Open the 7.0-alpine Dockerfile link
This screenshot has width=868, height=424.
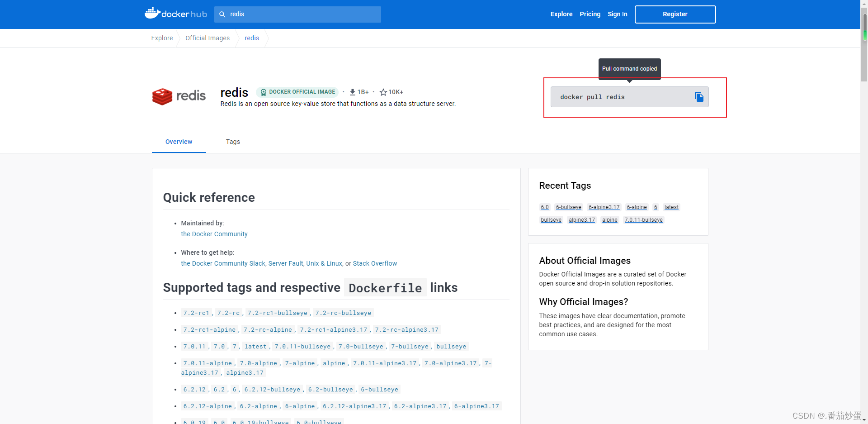click(x=258, y=363)
